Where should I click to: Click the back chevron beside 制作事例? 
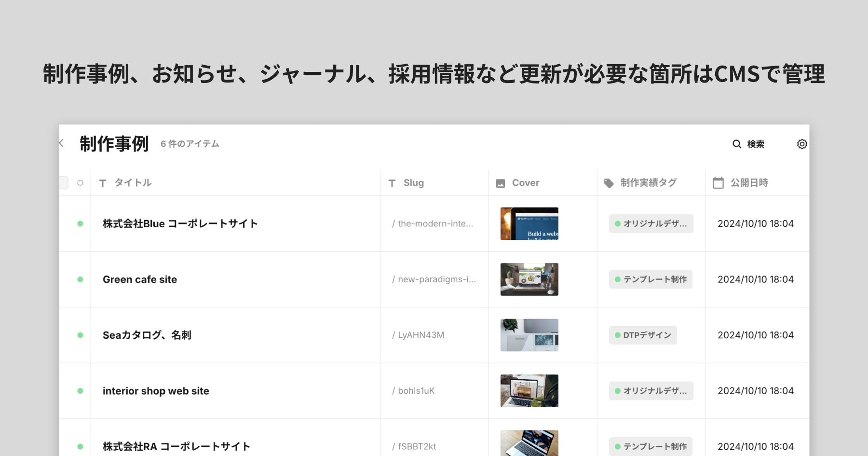[x=62, y=143]
